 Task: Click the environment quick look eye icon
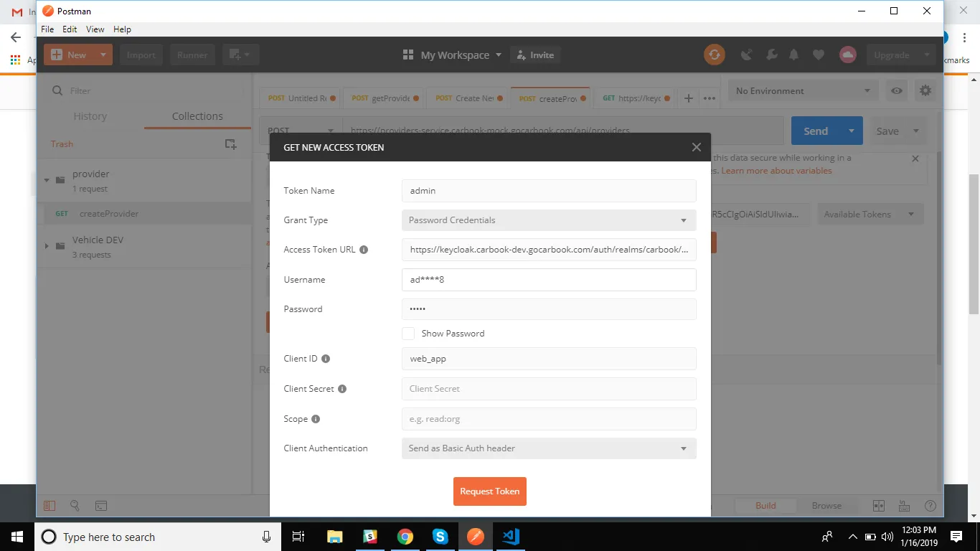(x=897, y=91)
